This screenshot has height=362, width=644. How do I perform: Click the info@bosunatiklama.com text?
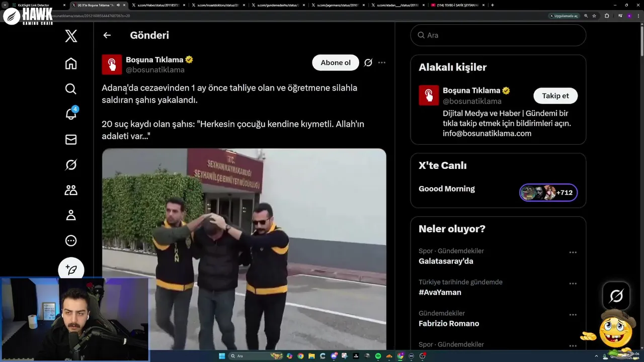coord(487,133)
